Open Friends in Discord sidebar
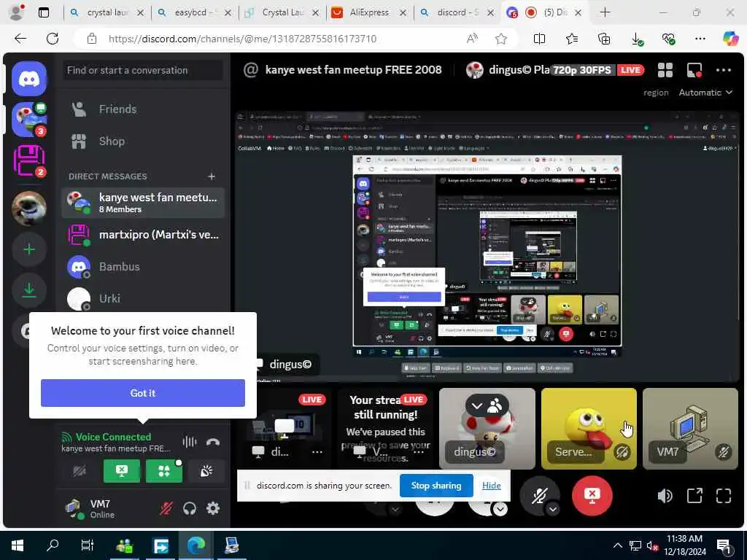 click(x=143, y=109)
